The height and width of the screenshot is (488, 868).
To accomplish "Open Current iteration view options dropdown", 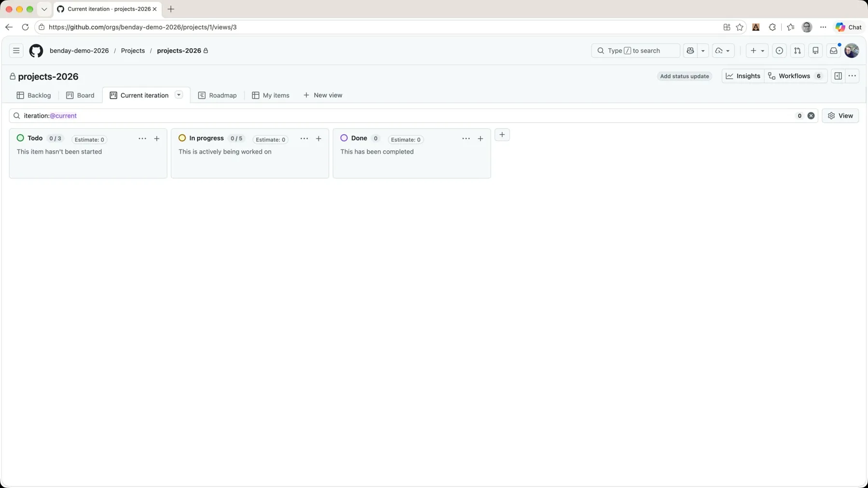I will pos(179,95).
